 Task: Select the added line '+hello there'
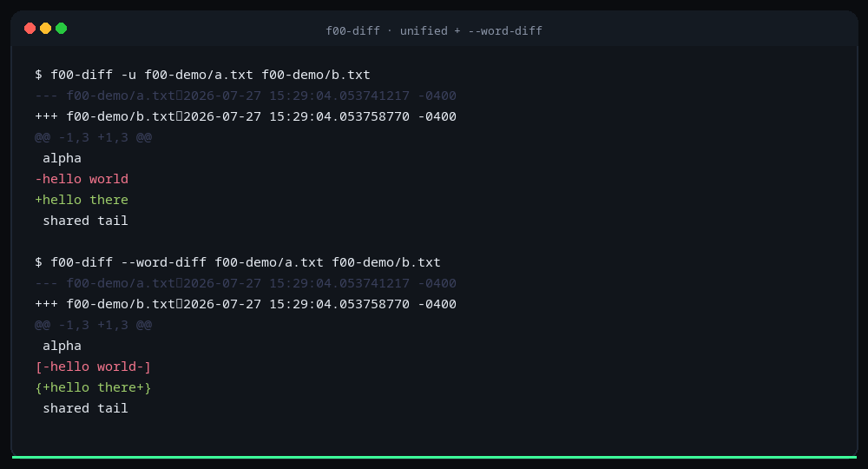pos(82,200)
